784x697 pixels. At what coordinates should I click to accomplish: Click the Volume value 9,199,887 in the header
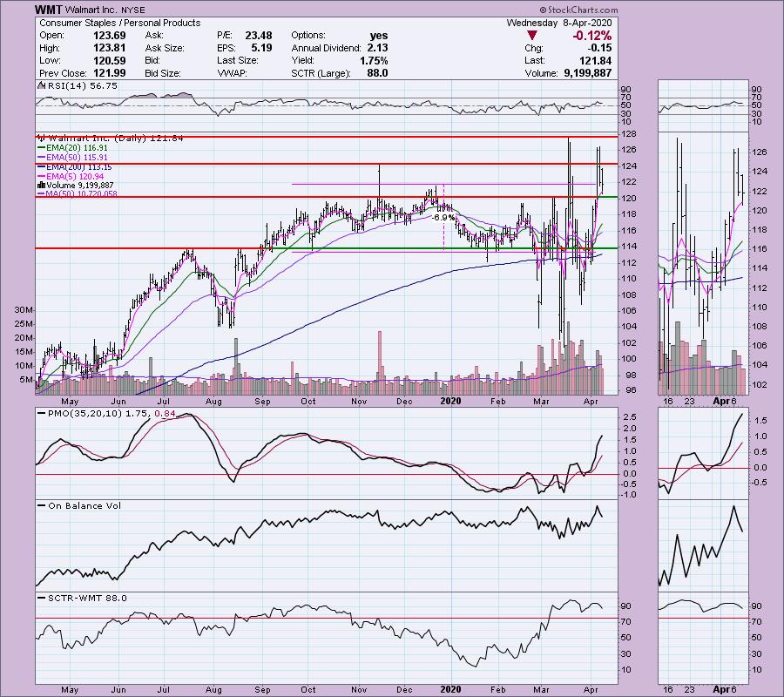(x=586, y=73)
